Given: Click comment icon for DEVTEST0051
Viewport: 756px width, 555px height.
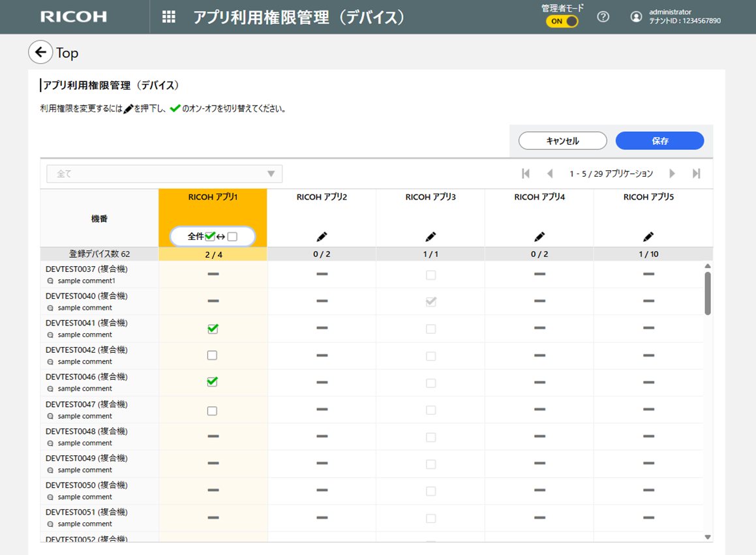Looking at the screenshot, I should click(50, 524).
